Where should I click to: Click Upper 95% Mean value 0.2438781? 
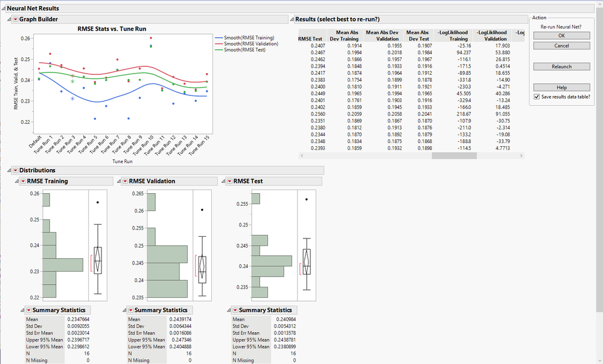[285, 340]
